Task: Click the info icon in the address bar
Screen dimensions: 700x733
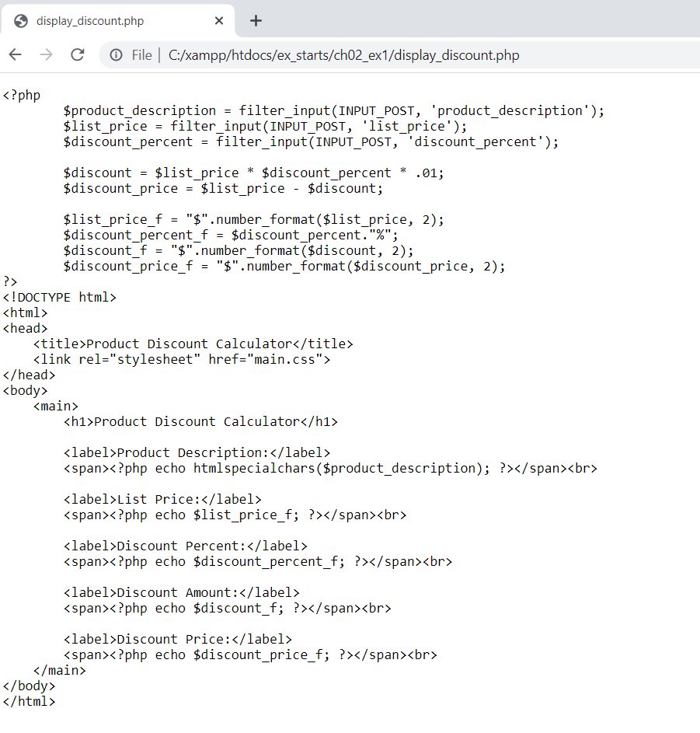Action: 116,55
